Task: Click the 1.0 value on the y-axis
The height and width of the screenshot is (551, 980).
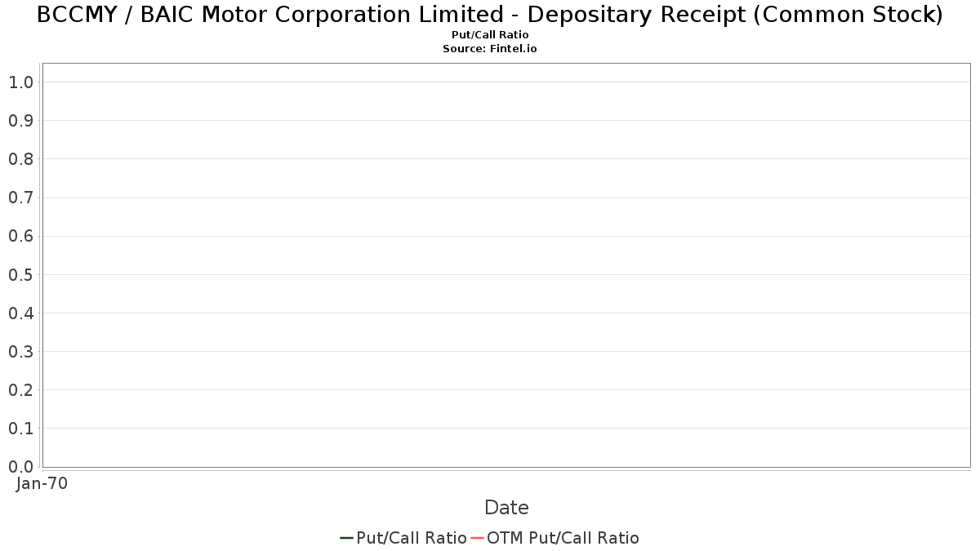Action: pos(20,82)
